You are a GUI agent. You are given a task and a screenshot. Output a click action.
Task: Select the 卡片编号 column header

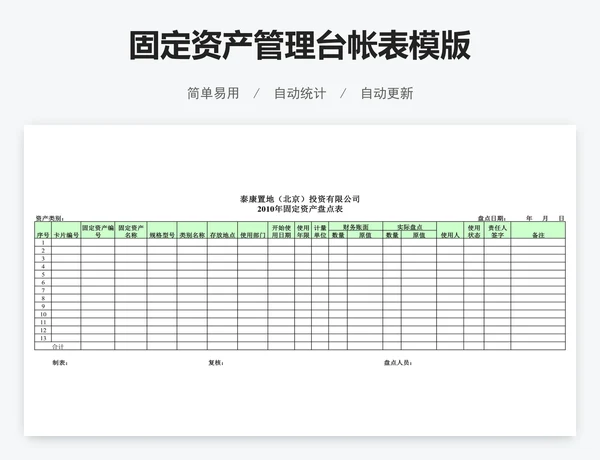click(66, 230)
